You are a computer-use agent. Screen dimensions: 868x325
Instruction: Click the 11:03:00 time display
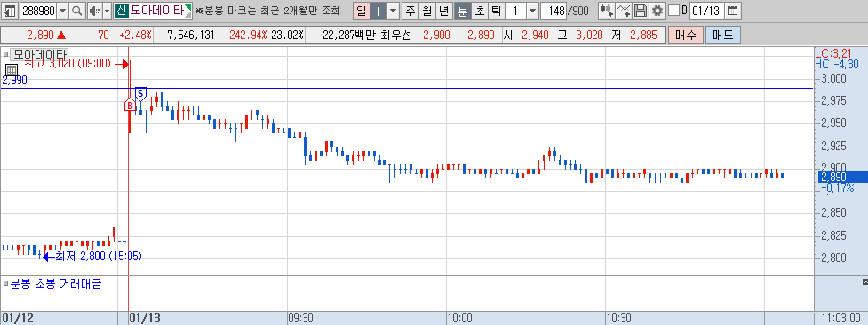[x=840, y=319]
